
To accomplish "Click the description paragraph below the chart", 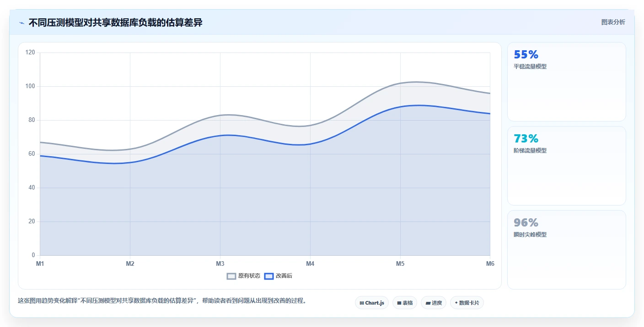I will (x=162, y=301).
